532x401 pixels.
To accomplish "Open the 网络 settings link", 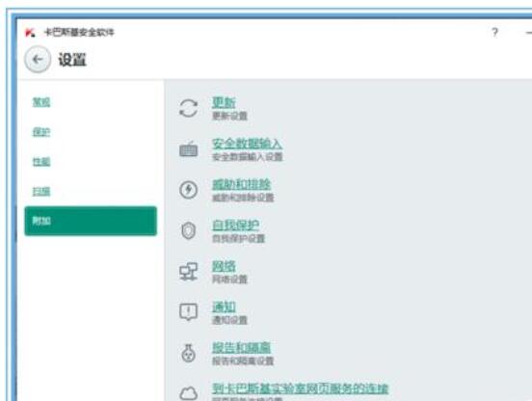I will pos(224,266).
